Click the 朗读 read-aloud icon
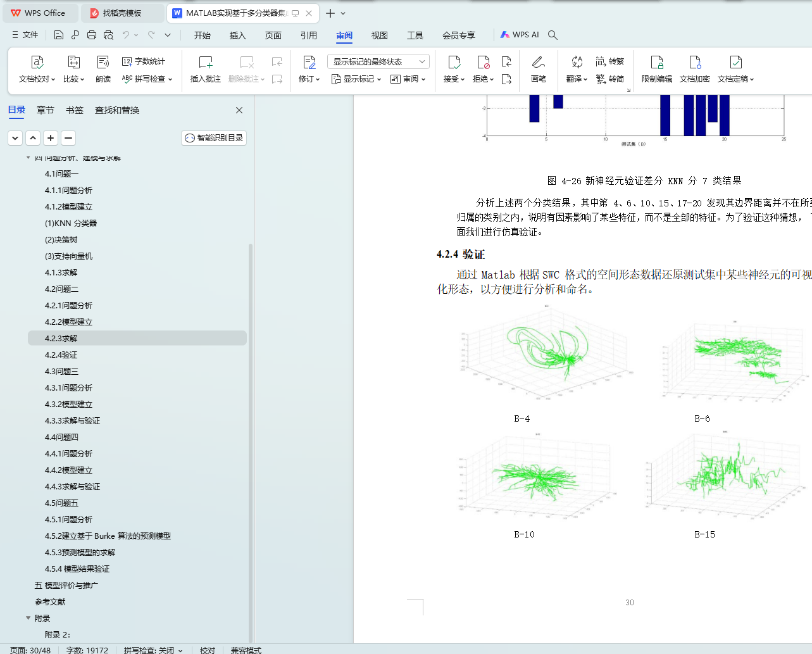 [x=103, y=62]
